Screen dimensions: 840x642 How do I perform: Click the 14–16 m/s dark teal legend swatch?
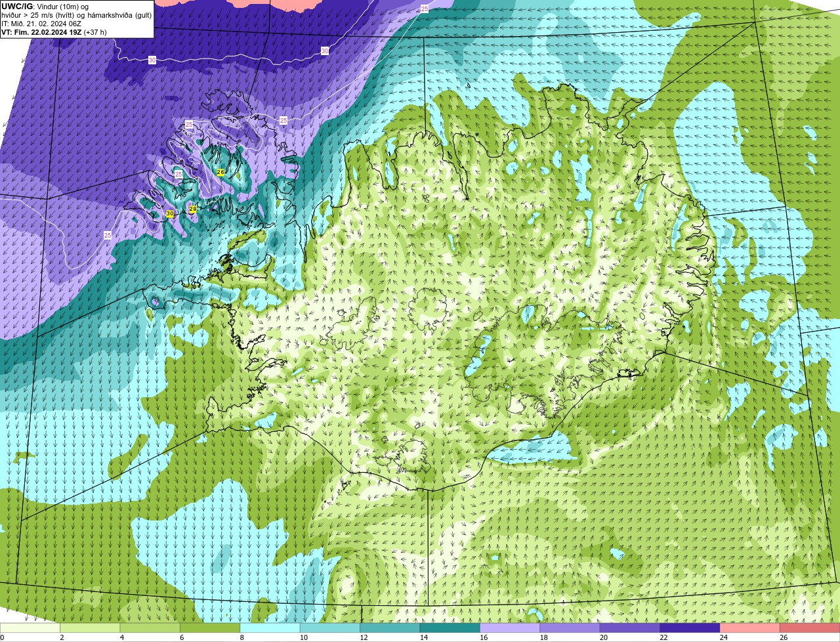click(x=450, y=628)
